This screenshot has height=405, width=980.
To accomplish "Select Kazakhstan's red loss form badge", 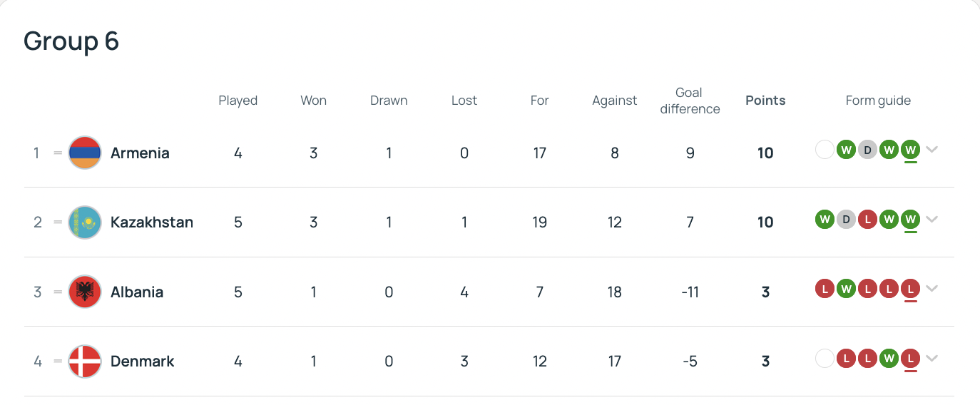I will [x=867, y=219].
